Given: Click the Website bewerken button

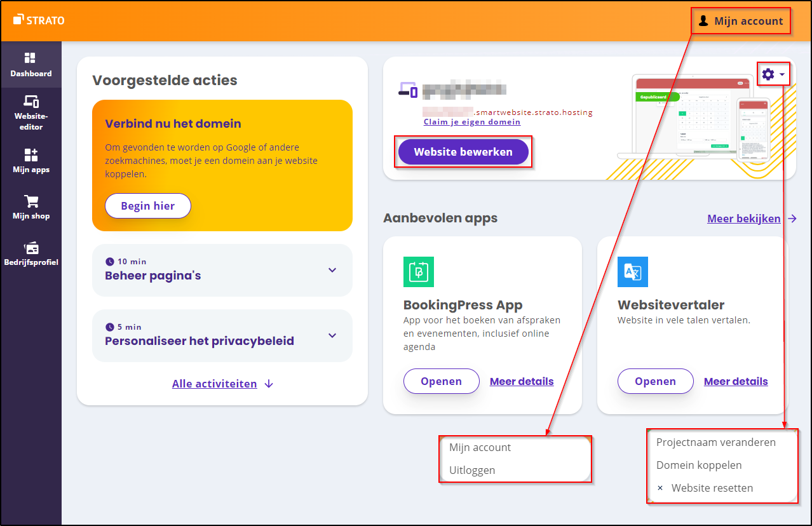Looking at the screenshot, I should [463, 152].
